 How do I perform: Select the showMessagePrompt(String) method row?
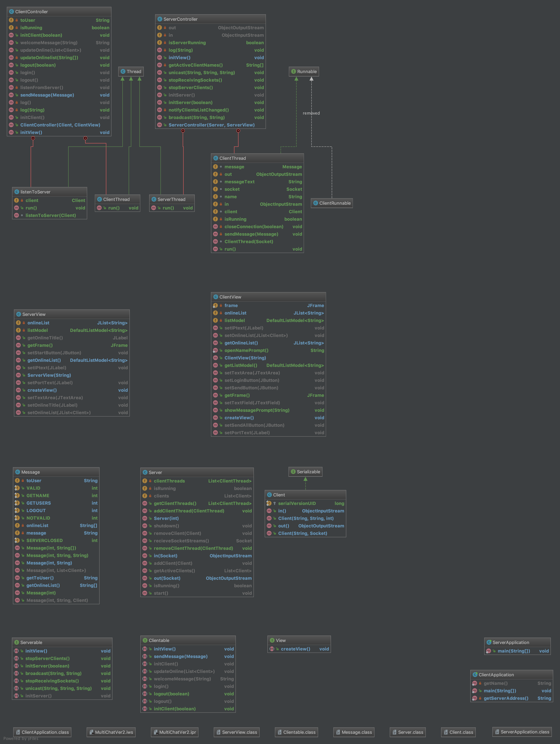pyautogui.click(x=269, y=410)
